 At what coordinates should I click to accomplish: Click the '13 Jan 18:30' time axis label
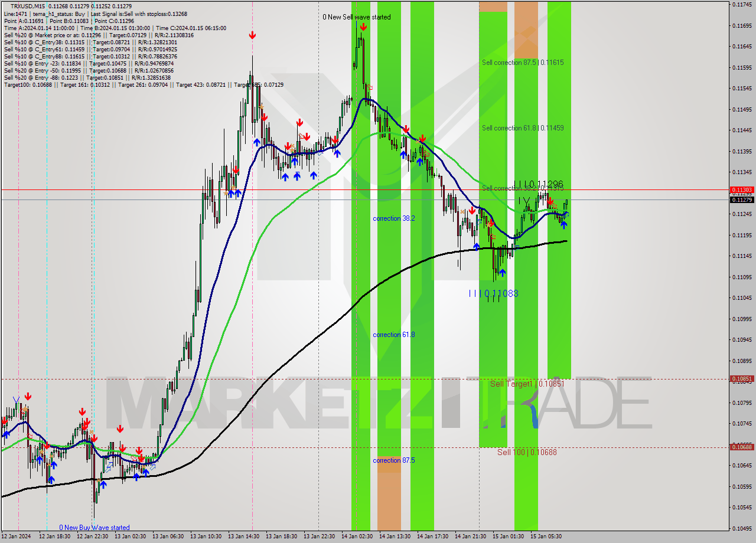(x=281, y=537)
